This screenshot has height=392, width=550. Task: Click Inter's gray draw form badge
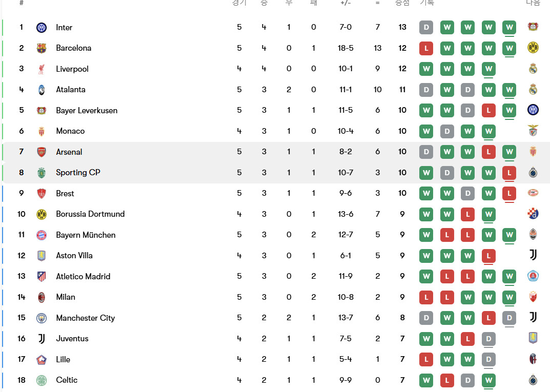point(426,27)
